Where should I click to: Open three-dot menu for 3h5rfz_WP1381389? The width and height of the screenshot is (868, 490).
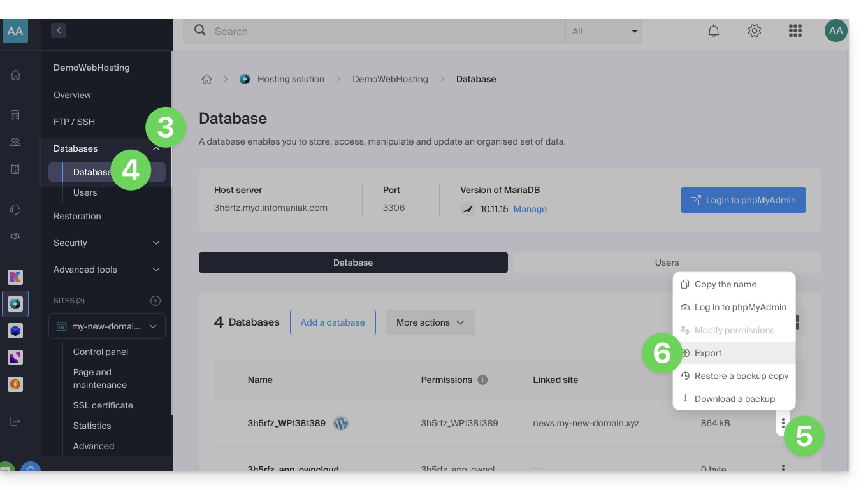(x=783, y=423)
